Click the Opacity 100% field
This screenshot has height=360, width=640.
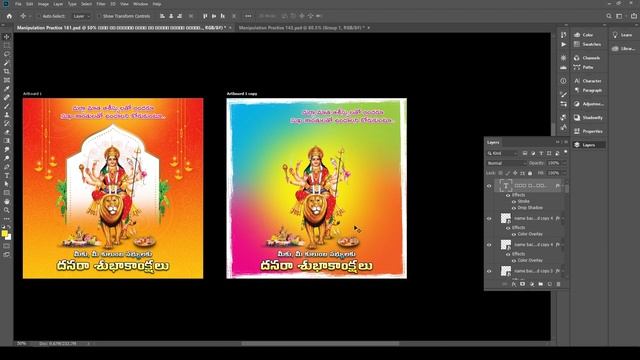(553, 163)
